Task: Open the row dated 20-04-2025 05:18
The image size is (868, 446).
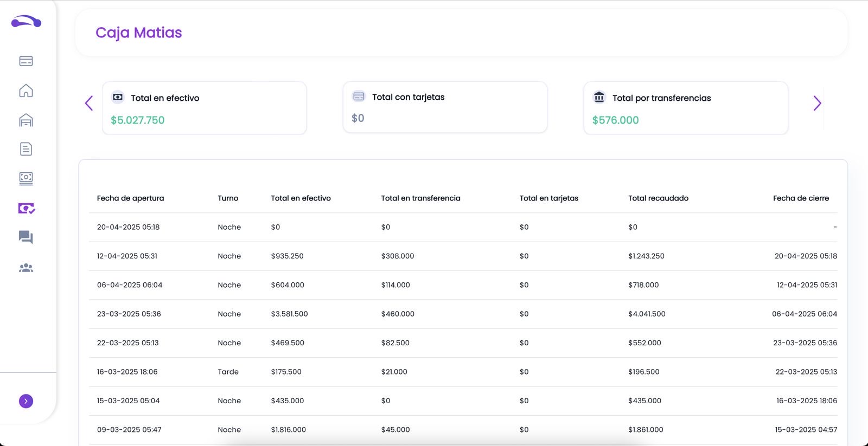Action: (463, 227)
